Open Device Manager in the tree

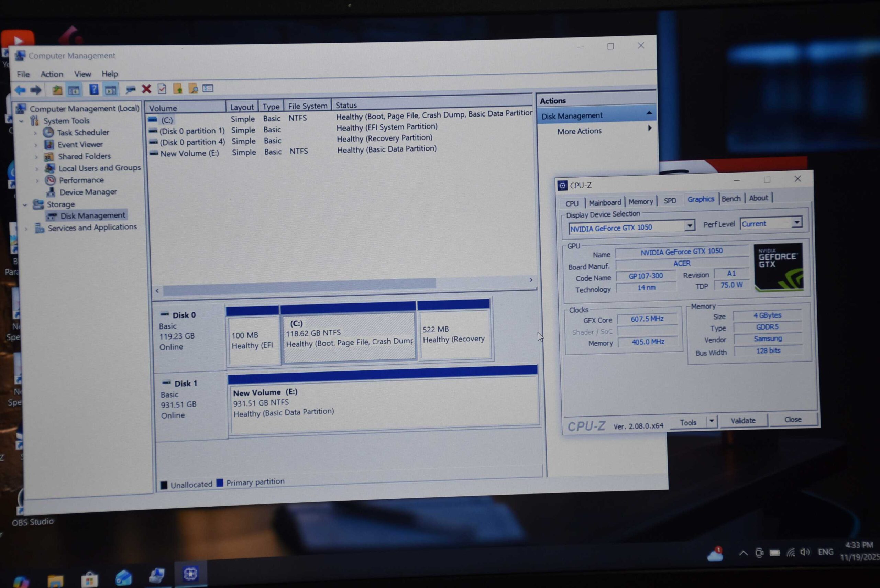(x=88, y=192)
